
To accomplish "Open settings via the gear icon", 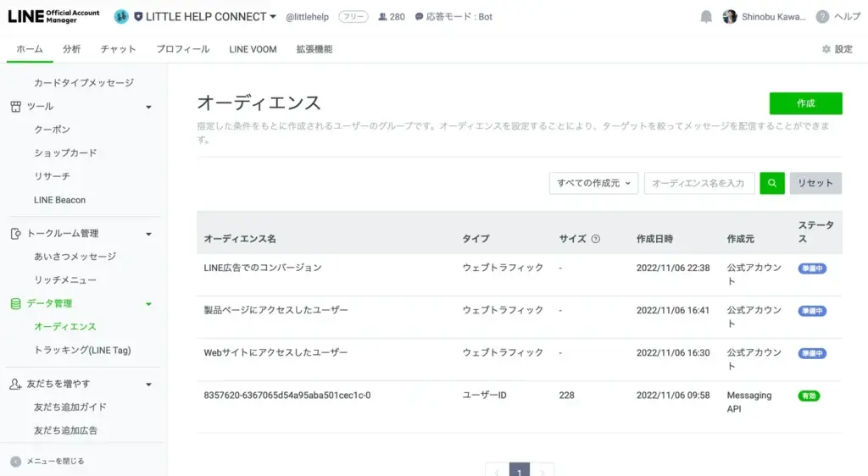I will tap(826, 49).
